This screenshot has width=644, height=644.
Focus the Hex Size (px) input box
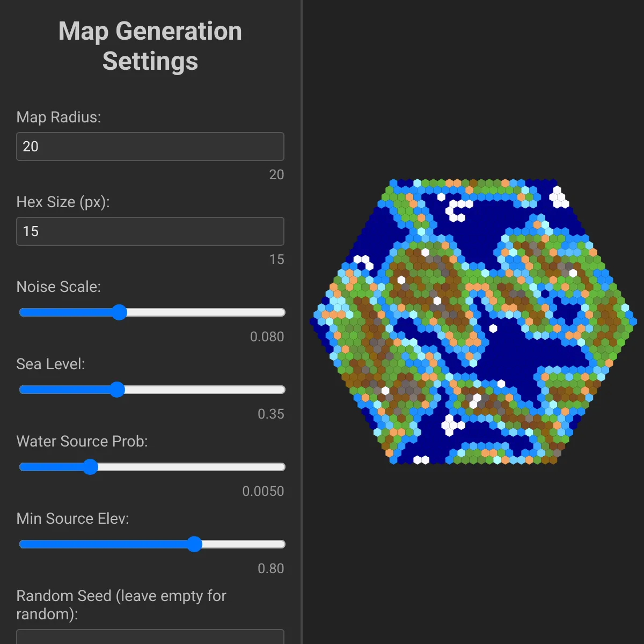150,231
